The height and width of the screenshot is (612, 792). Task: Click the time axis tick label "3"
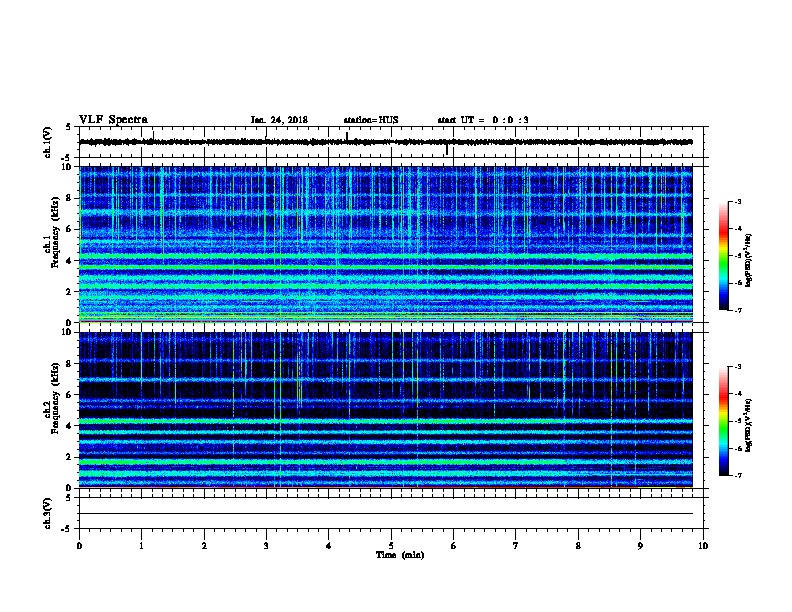point(266,546)
